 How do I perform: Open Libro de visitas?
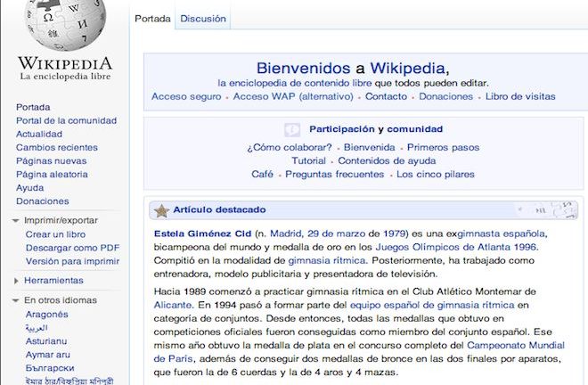(520, 97)
